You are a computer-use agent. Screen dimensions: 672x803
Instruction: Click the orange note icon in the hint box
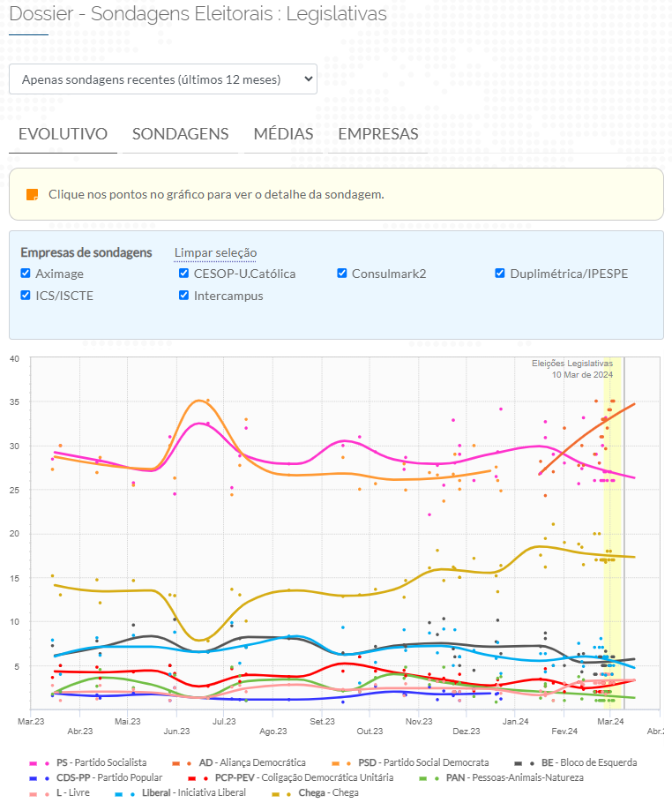coord(33,194)
